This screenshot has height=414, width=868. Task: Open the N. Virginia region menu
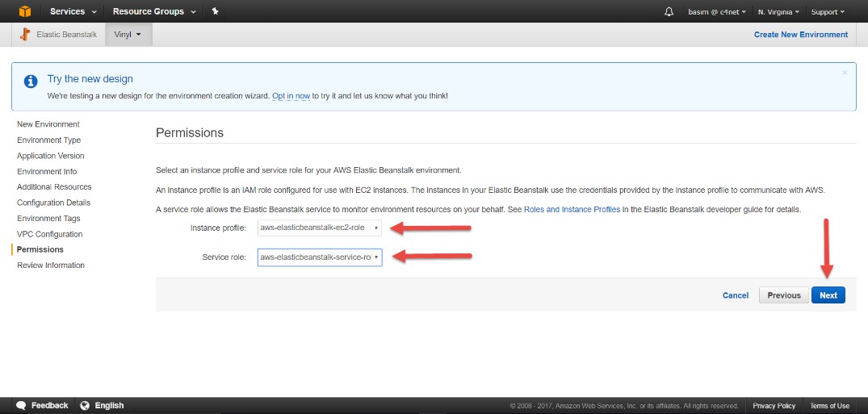778,12
